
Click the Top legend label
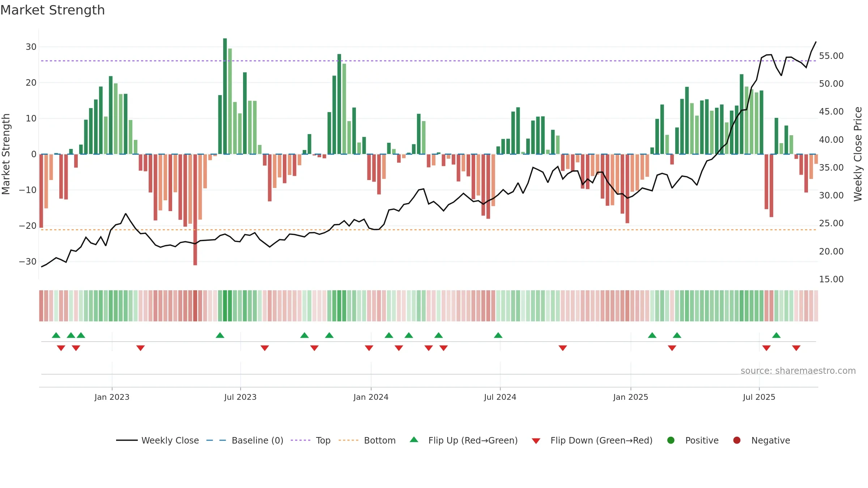[x=323, y=440]
